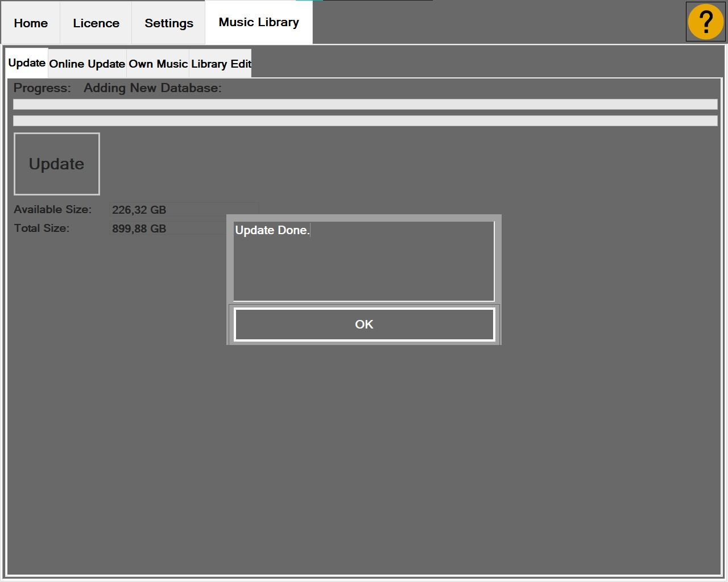This screenshot has width=728, height=582.
Task: Click the Total Size: label
Action: (42, 228)
